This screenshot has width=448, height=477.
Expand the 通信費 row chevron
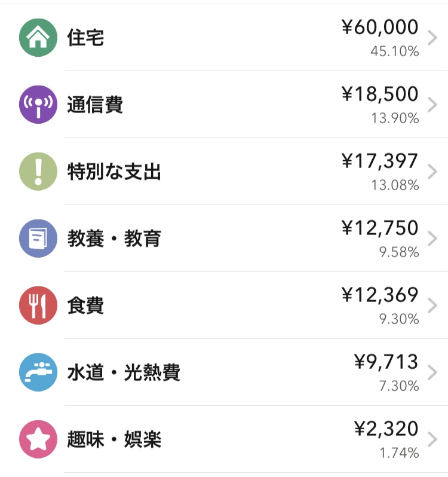[433, 105]
